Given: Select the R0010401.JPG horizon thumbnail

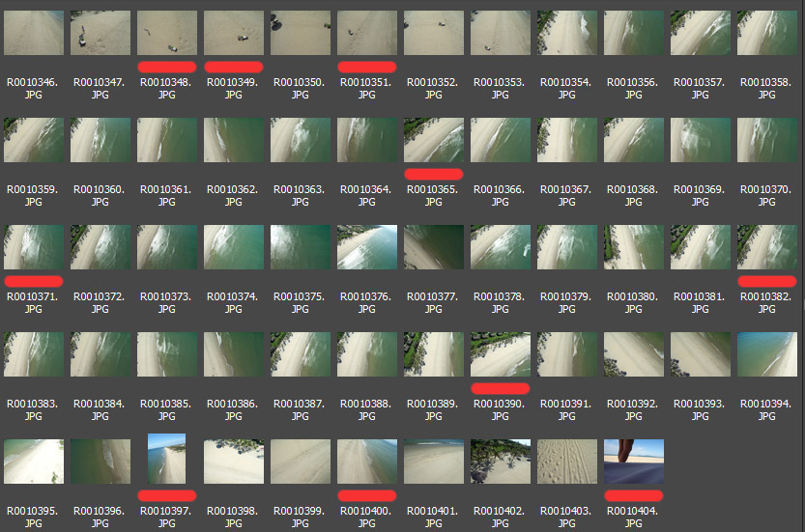Looking at the screenshot, I should (434, 462).
